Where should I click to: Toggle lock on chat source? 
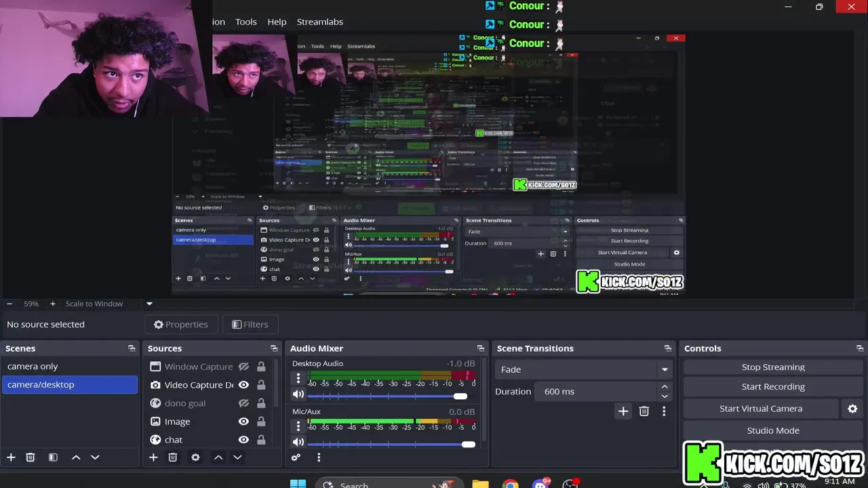(261, 440)
